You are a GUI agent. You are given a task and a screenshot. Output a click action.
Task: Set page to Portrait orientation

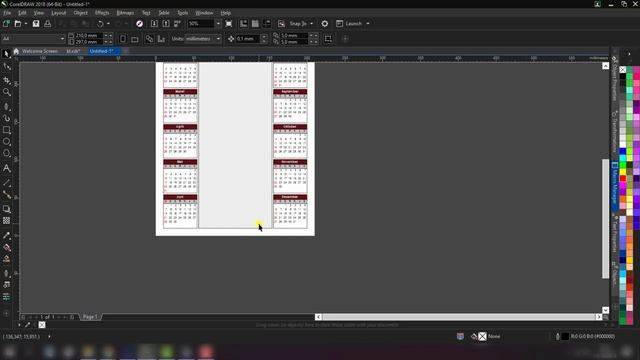123,39
